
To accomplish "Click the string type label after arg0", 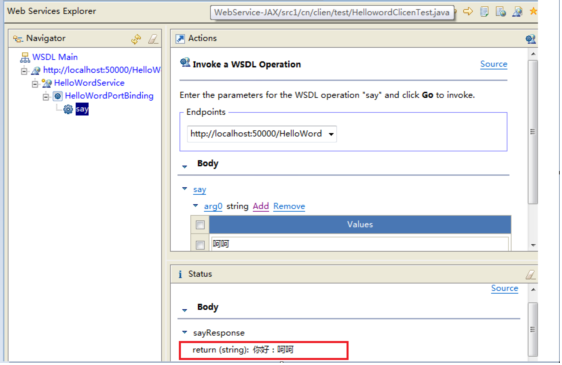I will coord(237,207).
